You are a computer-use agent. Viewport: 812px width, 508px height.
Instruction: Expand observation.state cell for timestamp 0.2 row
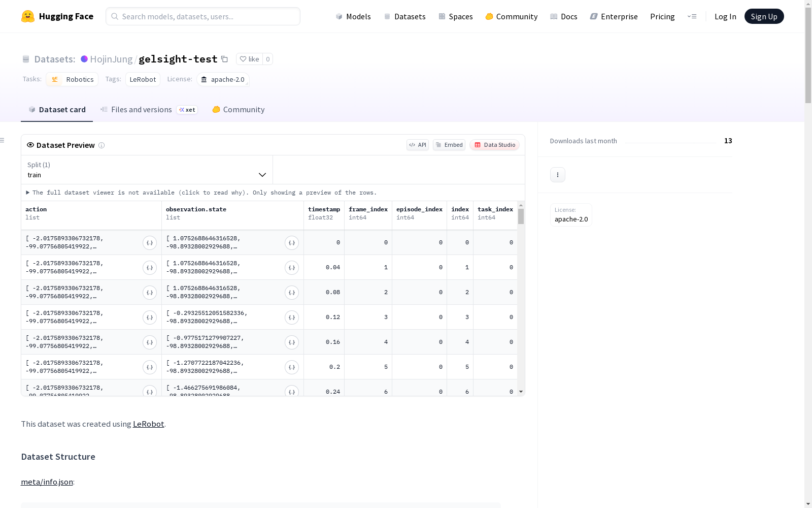click(x=292, y=367)
